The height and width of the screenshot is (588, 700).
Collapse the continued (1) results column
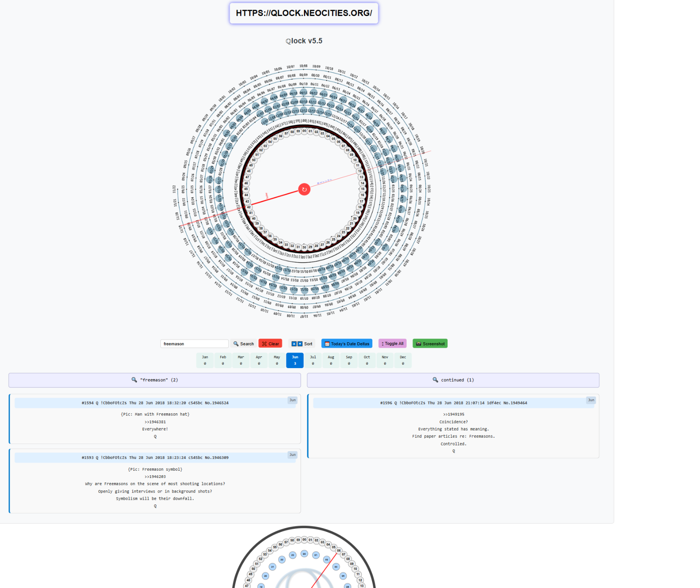[453, 380]
